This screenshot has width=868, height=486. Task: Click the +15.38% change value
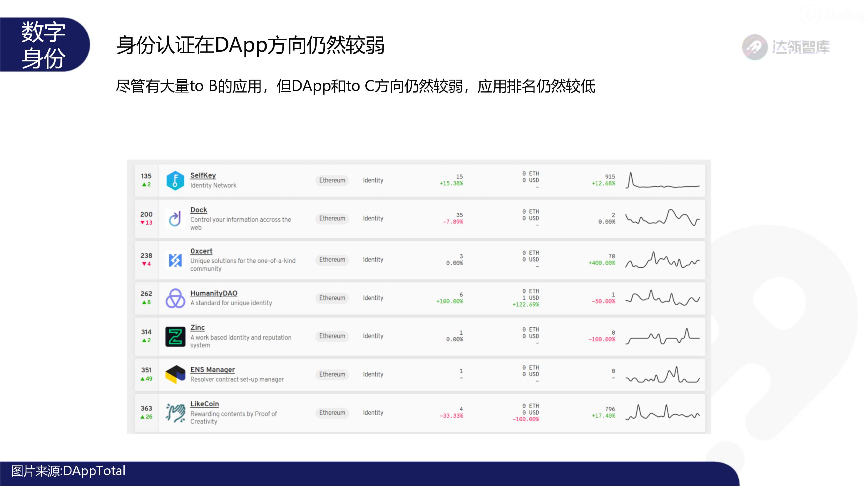click(x=451, y=184)
